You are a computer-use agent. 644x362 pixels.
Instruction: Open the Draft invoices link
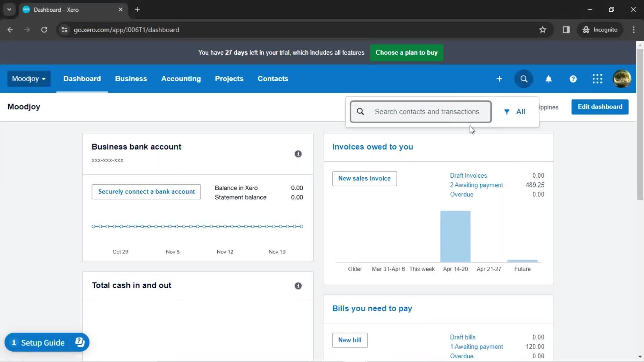pyautogui.click(x=468, y=176)
